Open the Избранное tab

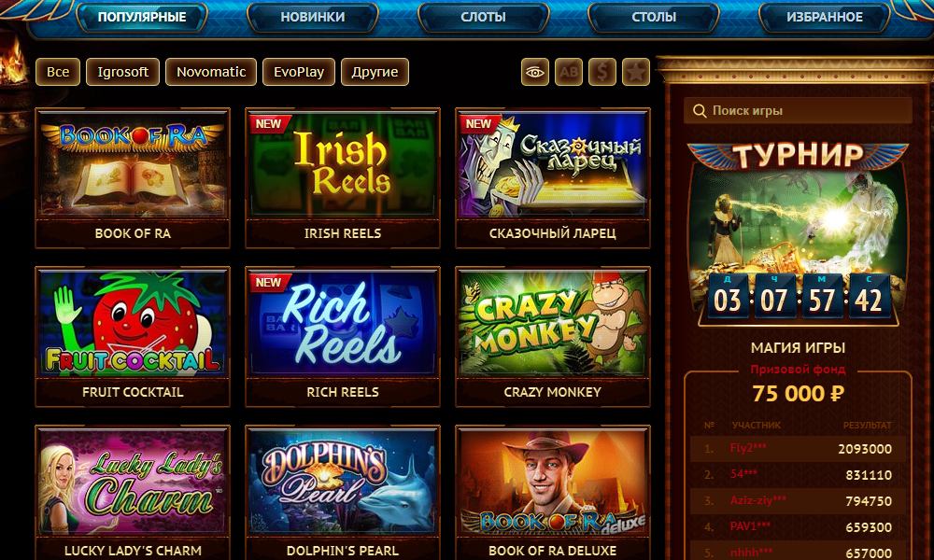825,17
